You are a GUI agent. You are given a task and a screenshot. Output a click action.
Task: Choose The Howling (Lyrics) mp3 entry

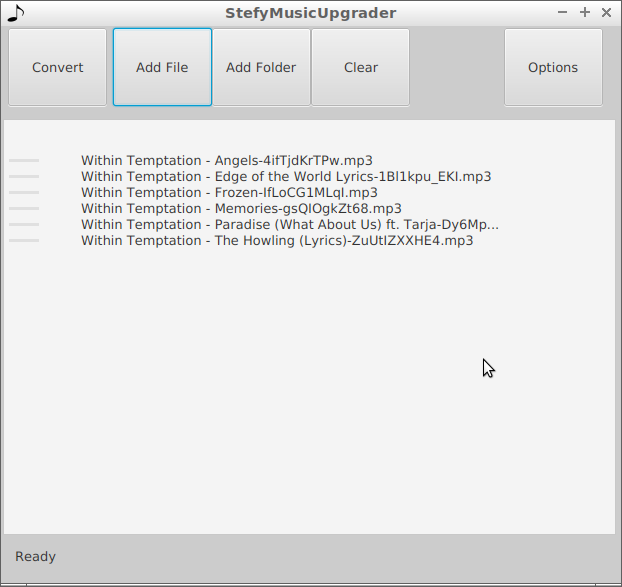coord(277,241)
